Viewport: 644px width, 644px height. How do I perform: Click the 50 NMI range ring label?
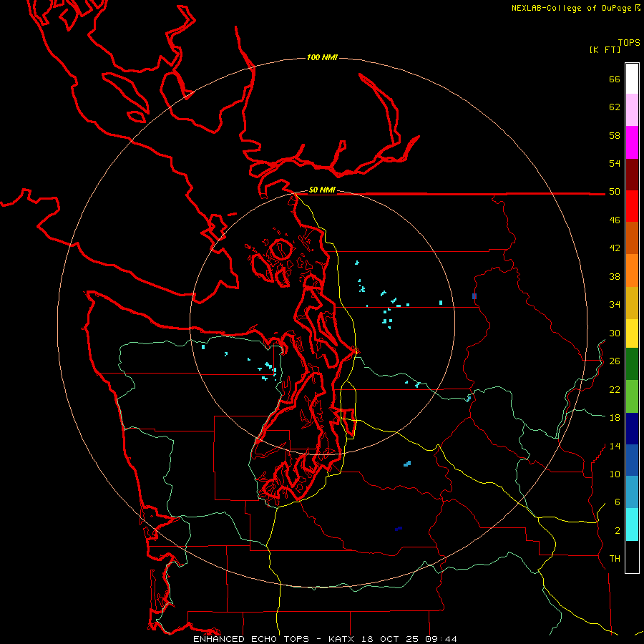click(x=322, y=190)
